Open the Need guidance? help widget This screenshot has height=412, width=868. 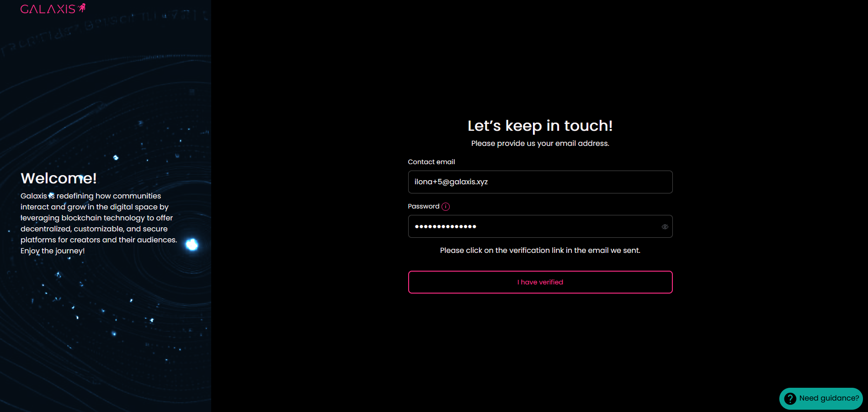828,398
